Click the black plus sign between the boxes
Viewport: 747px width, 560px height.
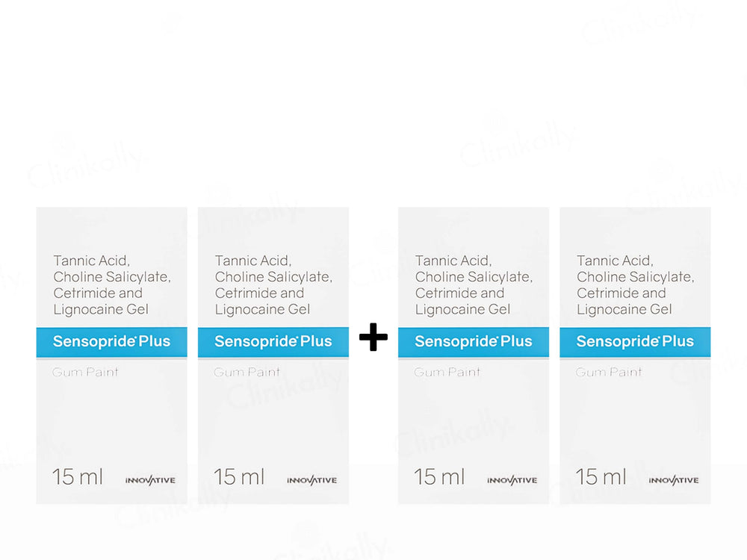pyautogui.click(x=373, y=338)
